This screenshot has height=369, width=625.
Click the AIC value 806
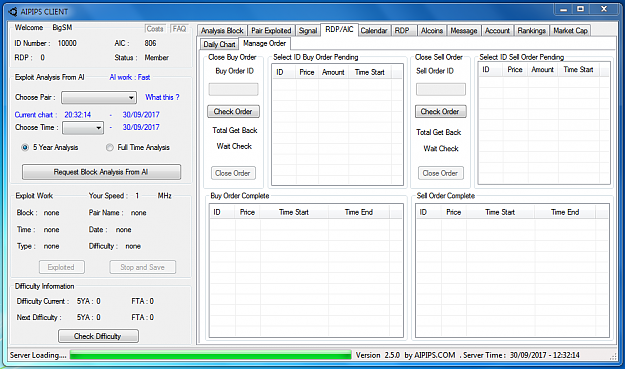coord(150,43)
